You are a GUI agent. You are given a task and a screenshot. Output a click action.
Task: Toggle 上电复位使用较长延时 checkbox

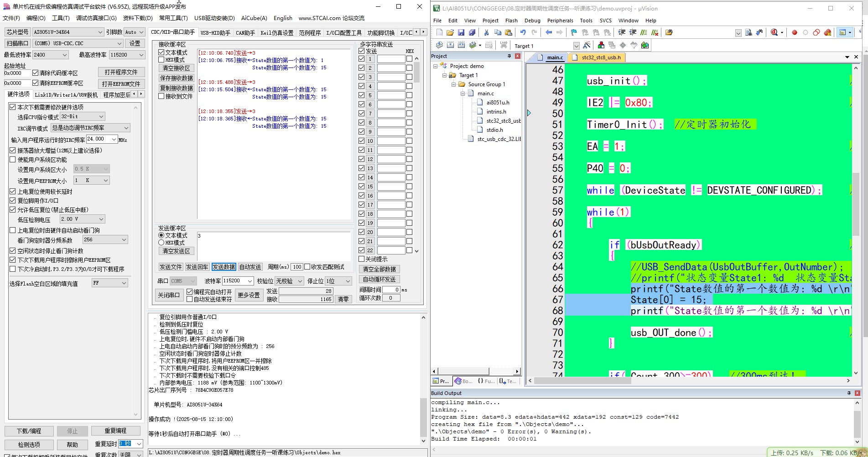tap(13, 192)
